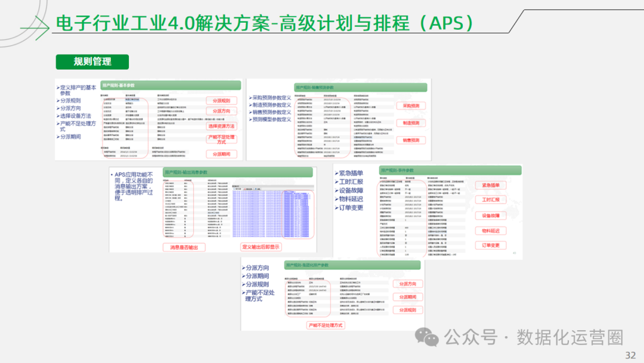Click the 紧急插单 bullet item
The image size is (644, 363).
(x=349, y=173)
